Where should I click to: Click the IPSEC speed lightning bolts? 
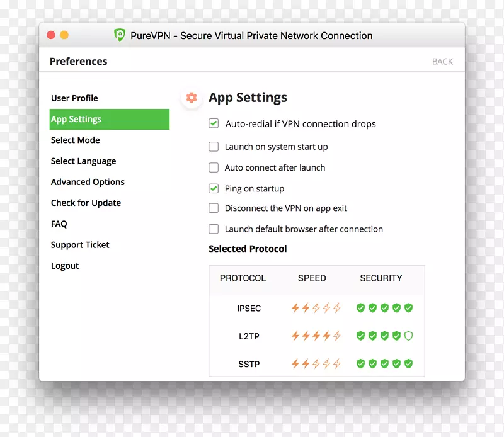coord(316,308)
